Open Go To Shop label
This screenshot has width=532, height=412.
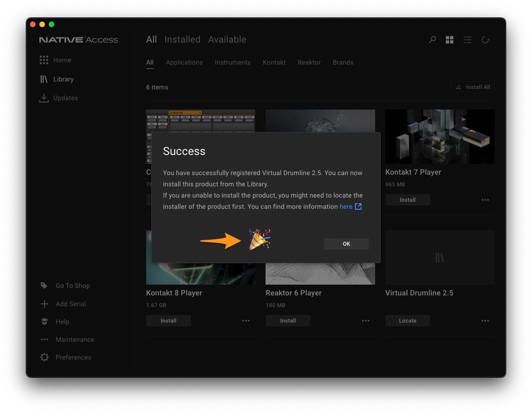click(x=73, y=286)
